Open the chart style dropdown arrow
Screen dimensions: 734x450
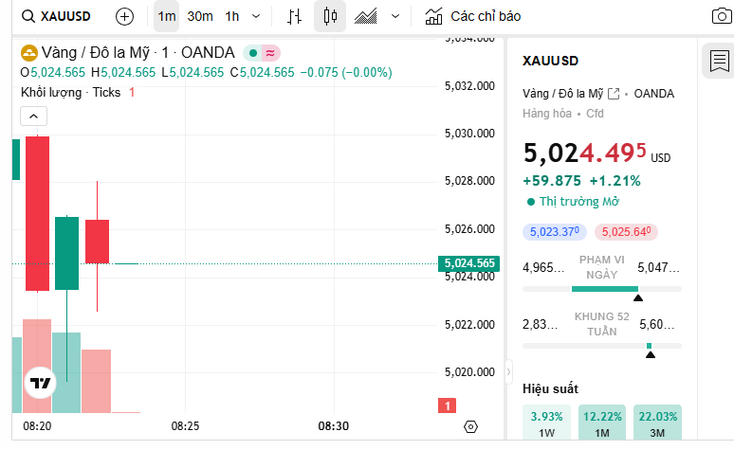(x=395, y=16)
